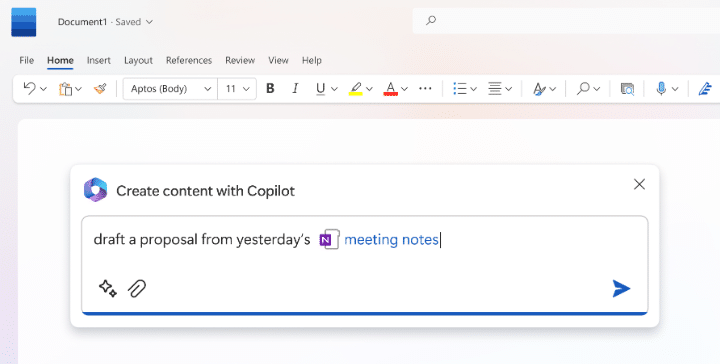Image resolution: width=720 pixels, height=364 pixels.
Task: Click the OneNote file icon in prompt
Action: click(x=329, y=239)
